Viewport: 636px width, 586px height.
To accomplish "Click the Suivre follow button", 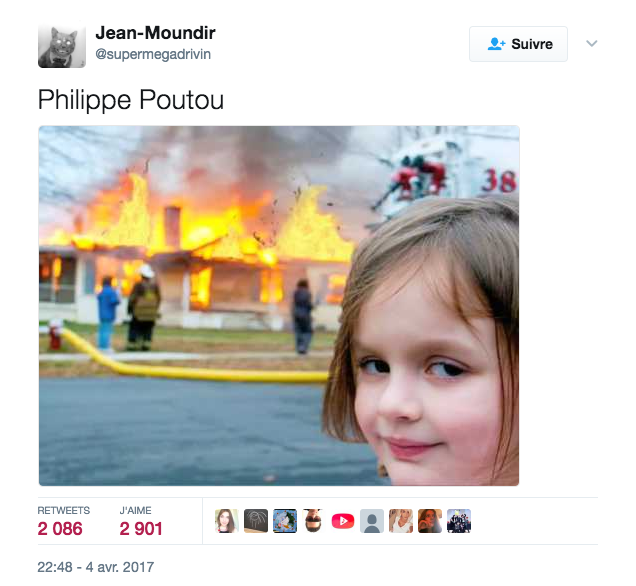I will click(x=518, y=44).
